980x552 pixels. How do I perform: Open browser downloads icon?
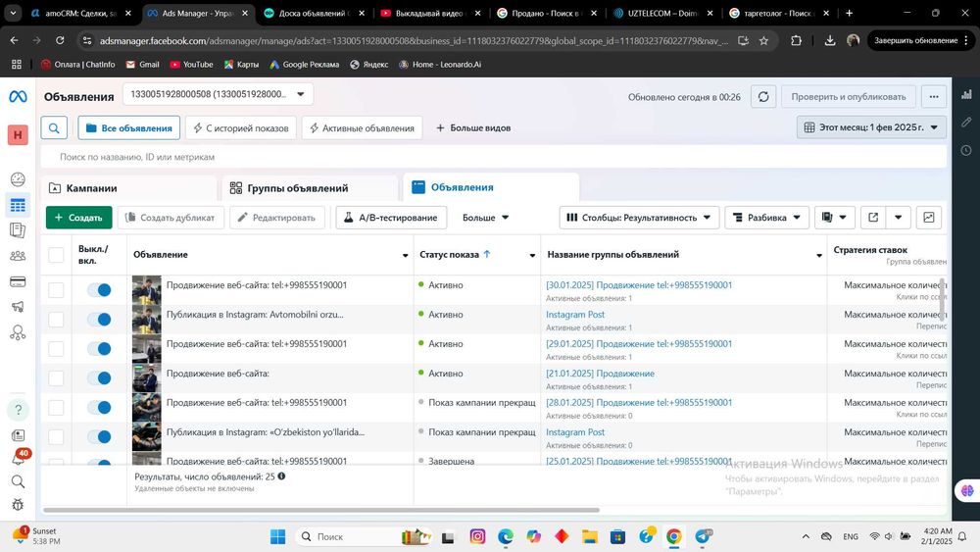pos(830,40)
